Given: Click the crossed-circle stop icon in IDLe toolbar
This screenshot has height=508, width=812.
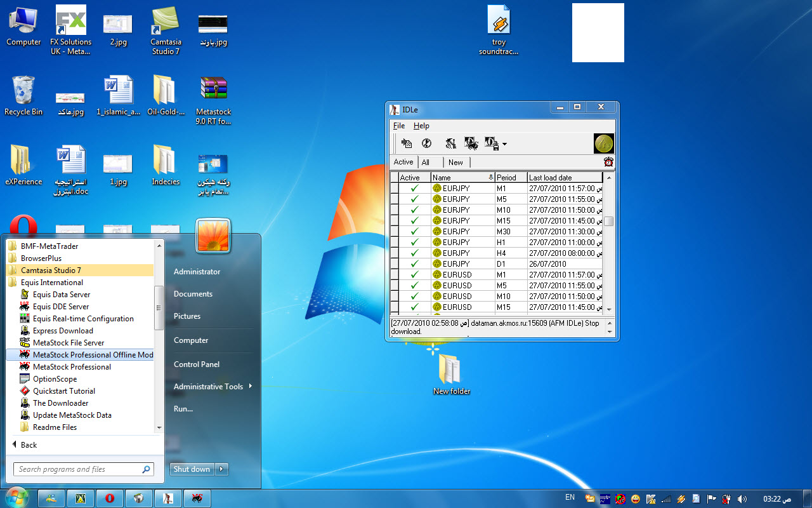Looking at the screenshot, I should (427, 144).
